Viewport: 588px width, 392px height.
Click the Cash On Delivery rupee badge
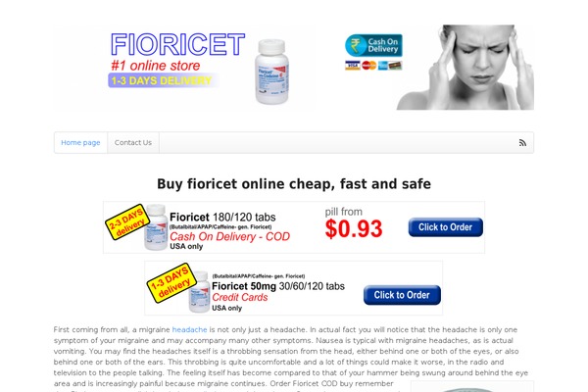(373, 45)
